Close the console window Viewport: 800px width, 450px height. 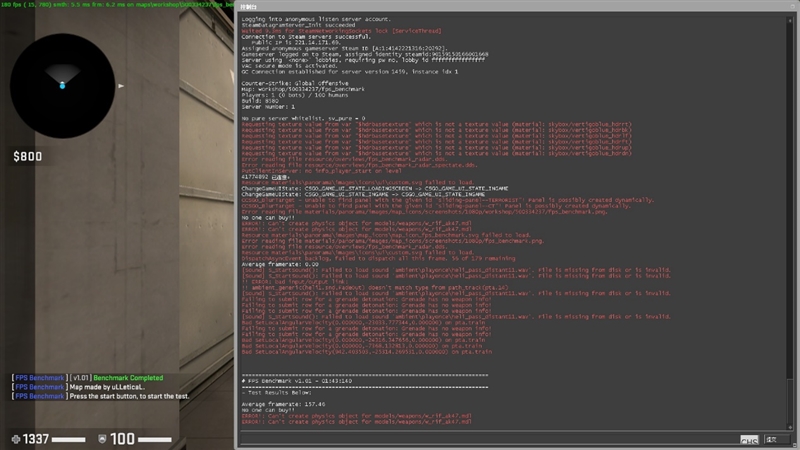[793, 6]
